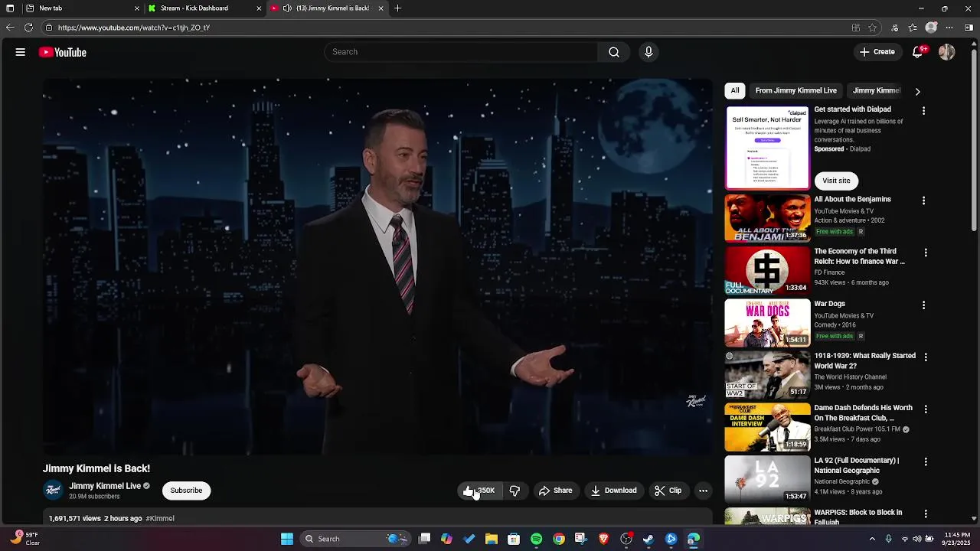Click the address bar URL

click(x=134, y=28)
